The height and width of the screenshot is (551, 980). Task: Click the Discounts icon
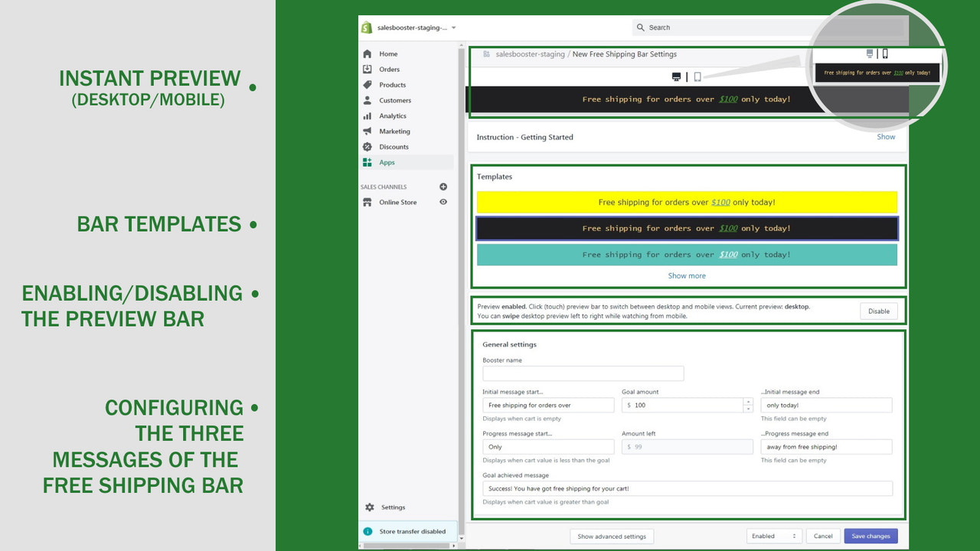click(x=369, y=146)
